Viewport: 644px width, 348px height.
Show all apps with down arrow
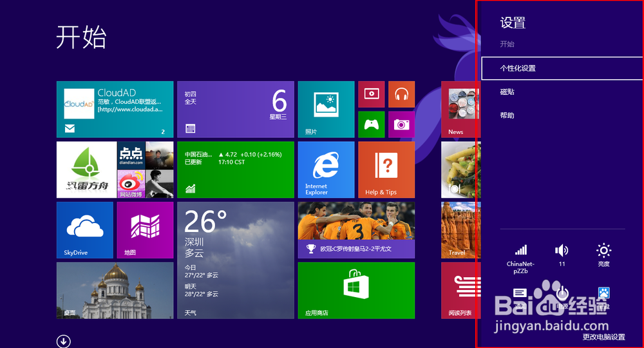63,341
